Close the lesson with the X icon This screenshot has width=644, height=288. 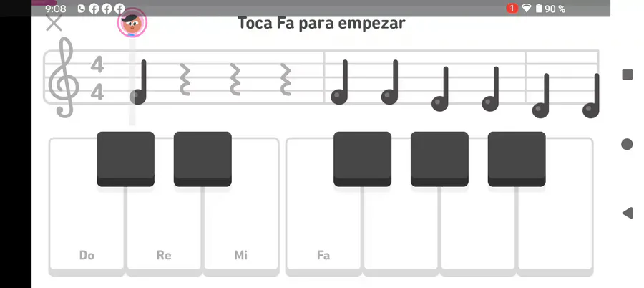[54, 23]
